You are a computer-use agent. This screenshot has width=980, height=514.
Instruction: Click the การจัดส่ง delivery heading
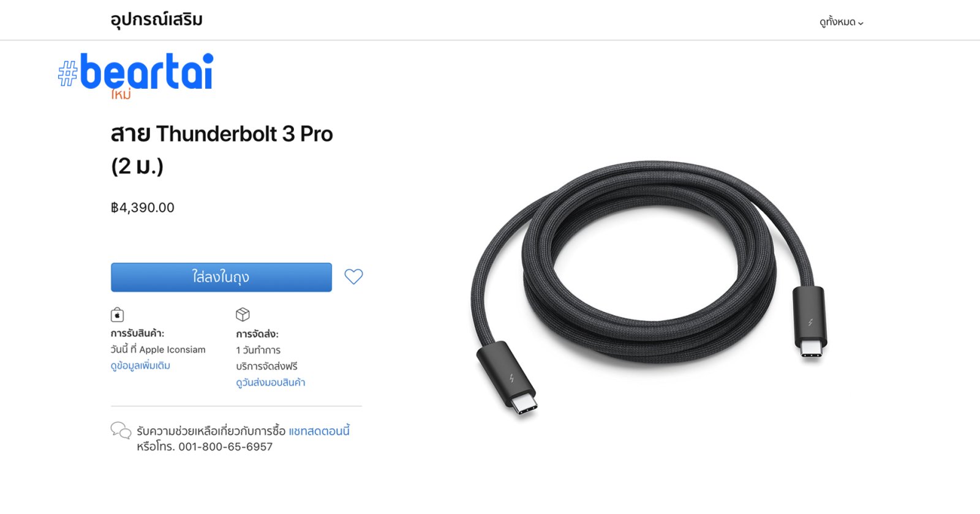[257, 334]
